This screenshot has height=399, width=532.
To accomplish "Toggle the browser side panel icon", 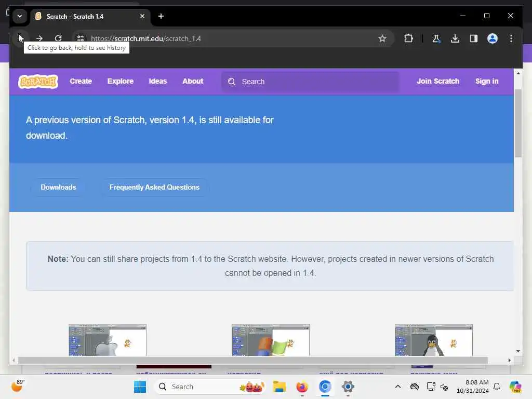I will [474, 38].
